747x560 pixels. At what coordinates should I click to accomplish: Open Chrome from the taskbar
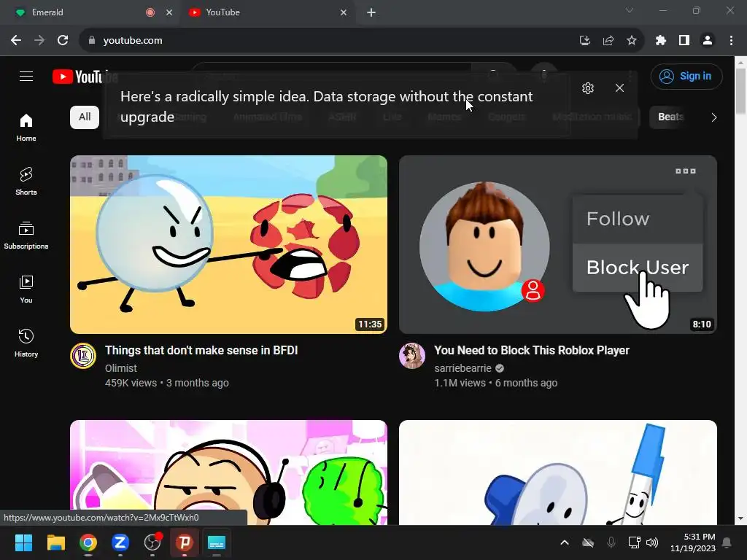(x=88, y=542)
